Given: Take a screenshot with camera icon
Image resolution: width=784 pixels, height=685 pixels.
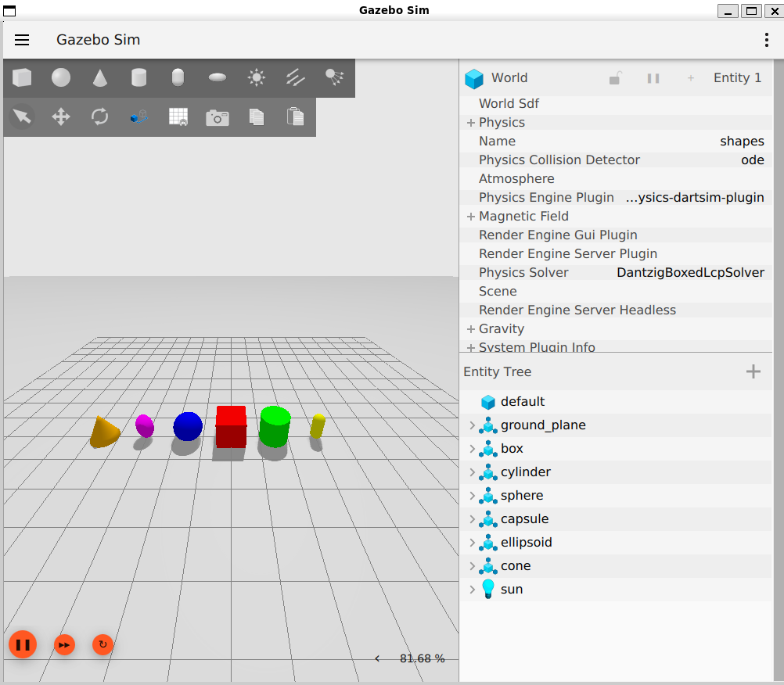Looking at the screenshot, I should [x=218, y=117].
